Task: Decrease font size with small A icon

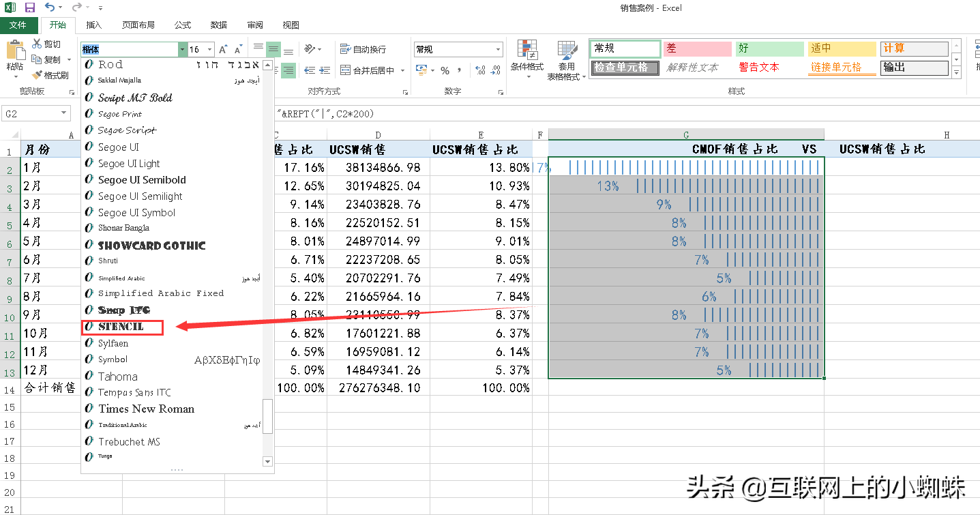Action: click(x=238, y=50)
